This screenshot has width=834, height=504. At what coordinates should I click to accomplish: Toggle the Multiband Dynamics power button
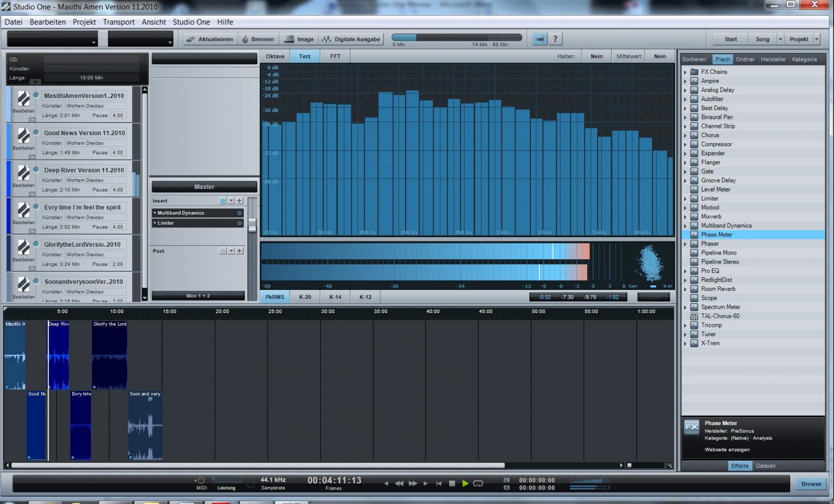(239, 213)
